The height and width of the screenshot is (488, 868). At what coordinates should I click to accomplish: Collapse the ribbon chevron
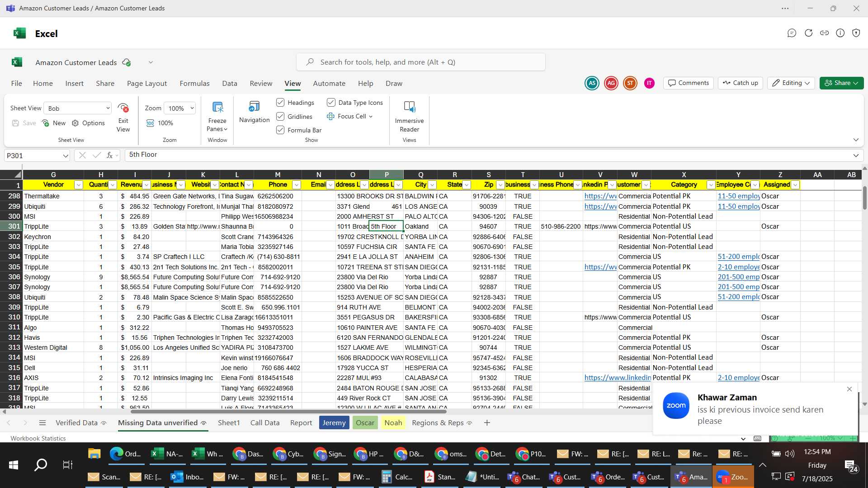pos(856,140)
